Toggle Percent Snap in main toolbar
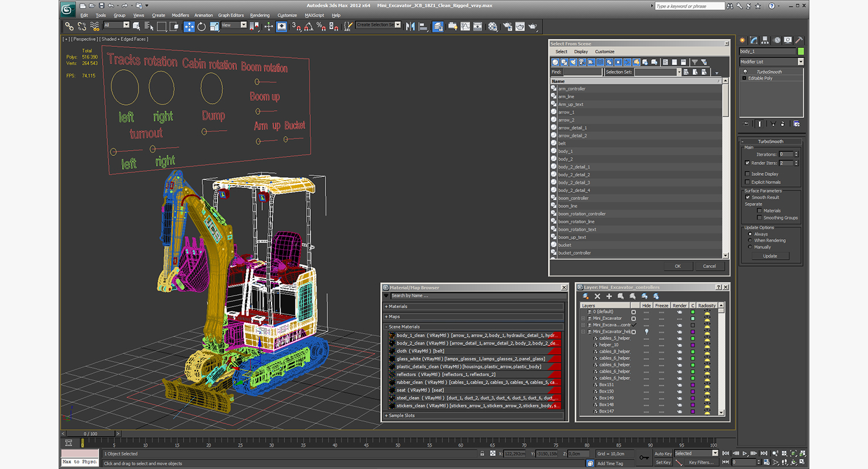Screen dimensions: 868x469 [321, 26]
